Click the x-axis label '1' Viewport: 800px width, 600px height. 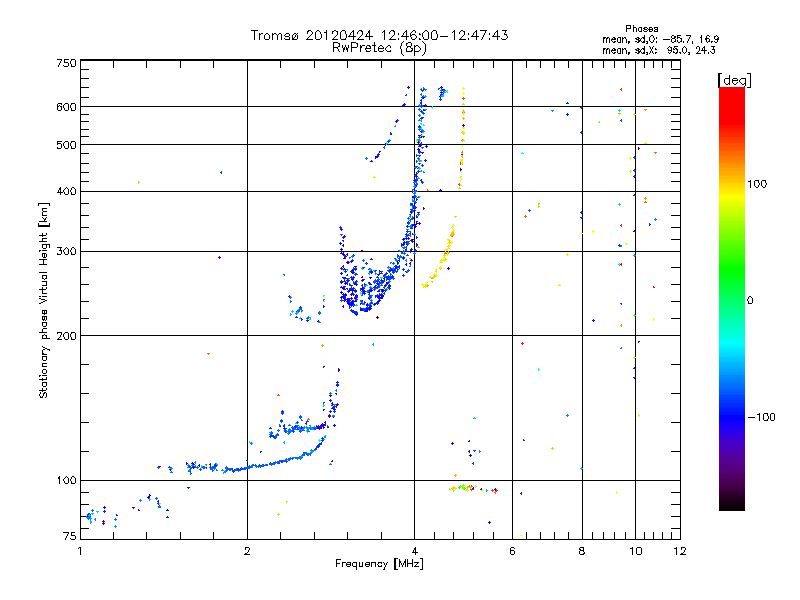(x=80, y=551)
